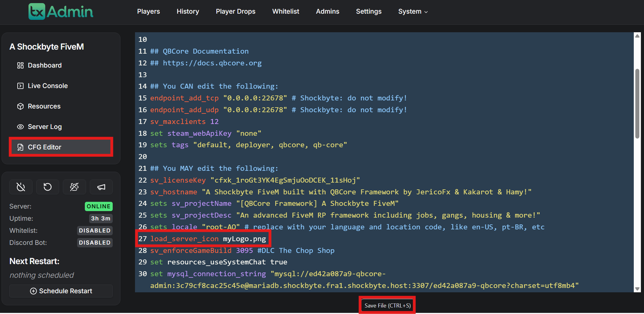
Task: Open the Live Console page
Action: [48, 86]
